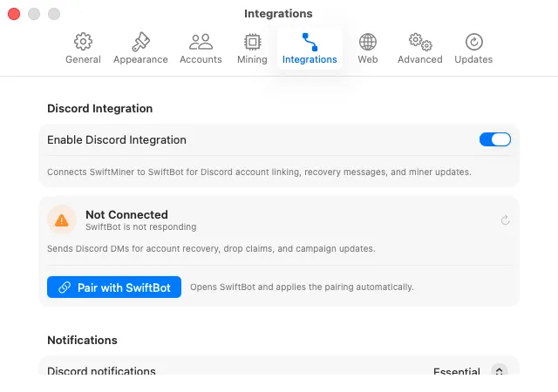Refresh the SwiftBot connection status
The image size is (558, 392).
(505, 220)
